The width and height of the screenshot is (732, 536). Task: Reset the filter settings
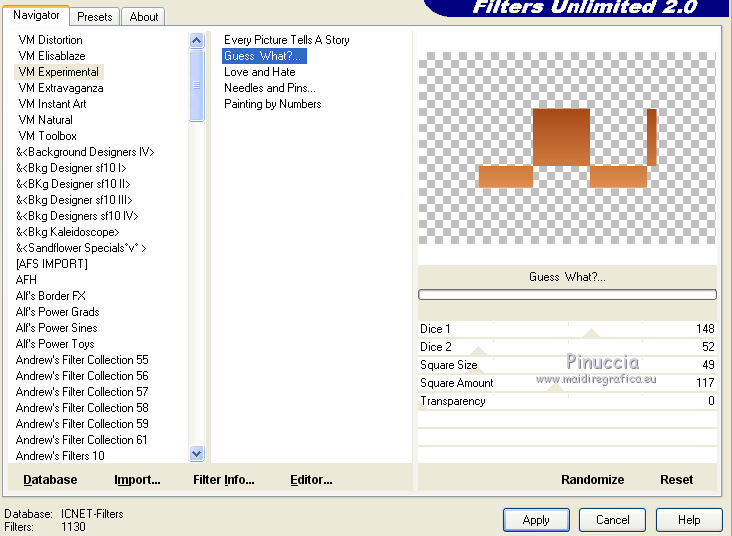[x=676, y=480]
